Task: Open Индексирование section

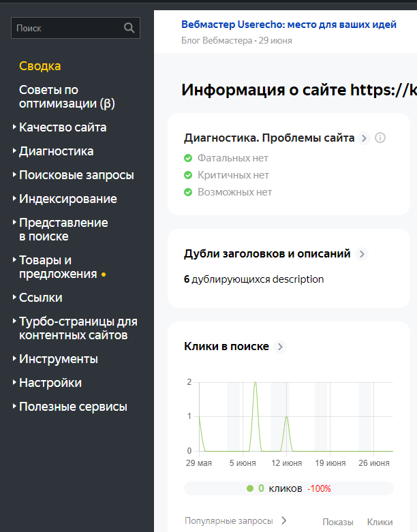Action: pyautogui.click(x=68, y=199)
